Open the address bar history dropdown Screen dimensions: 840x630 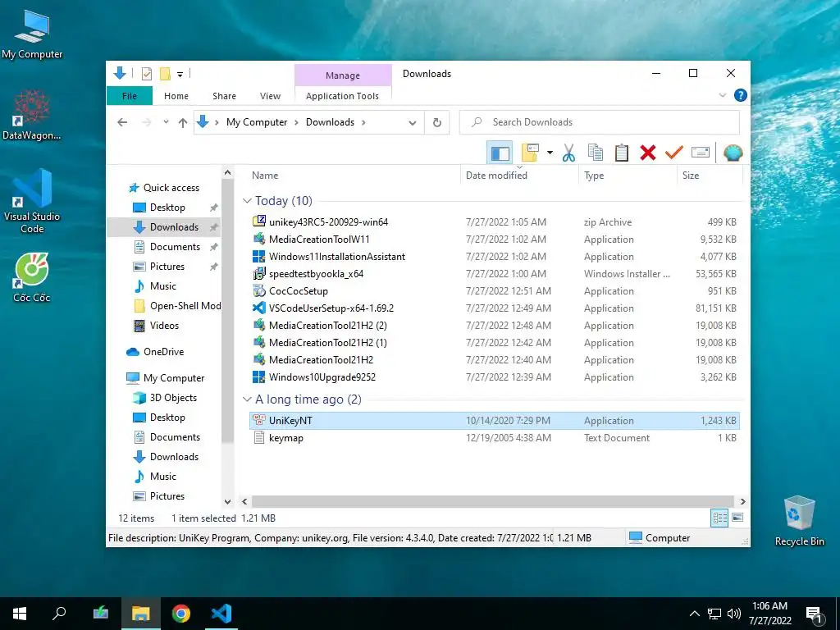tap(412, 123)
